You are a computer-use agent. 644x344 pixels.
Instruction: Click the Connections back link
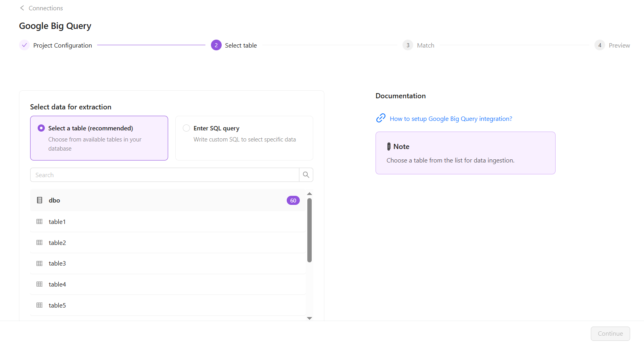click(46, 8)
